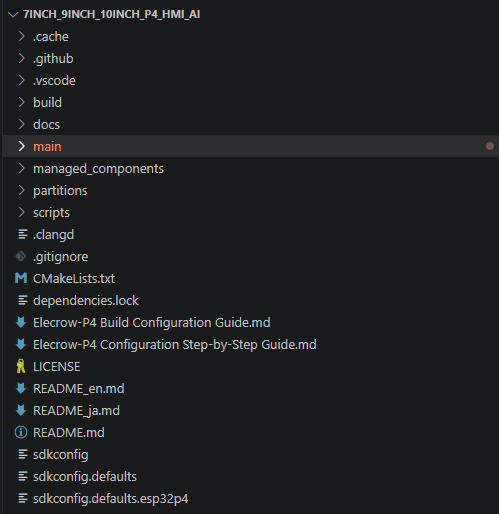Select the partitions folder
The image size is (499, 514).
tap(60, 191)
